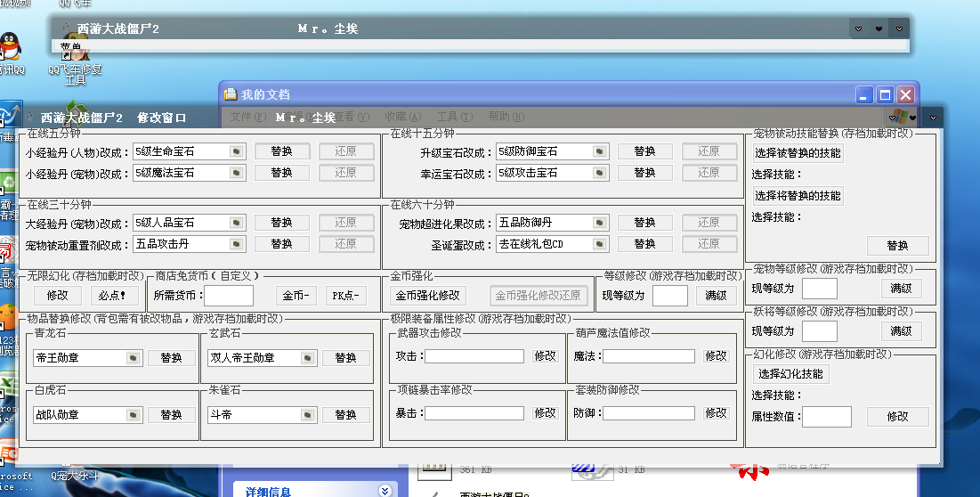
Task: Click 替换 for 小经验丹(宠物) row
Action: (x=282, y=173)
